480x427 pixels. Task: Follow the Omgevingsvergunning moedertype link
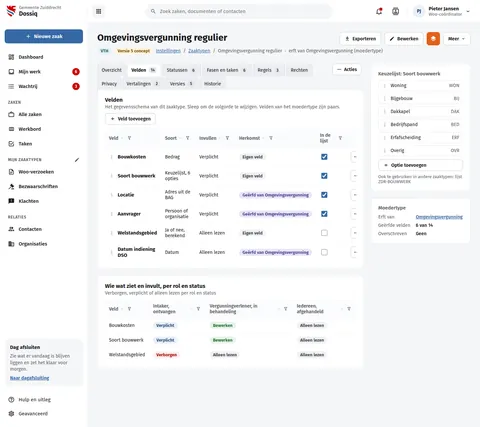[x=439, y=217]
